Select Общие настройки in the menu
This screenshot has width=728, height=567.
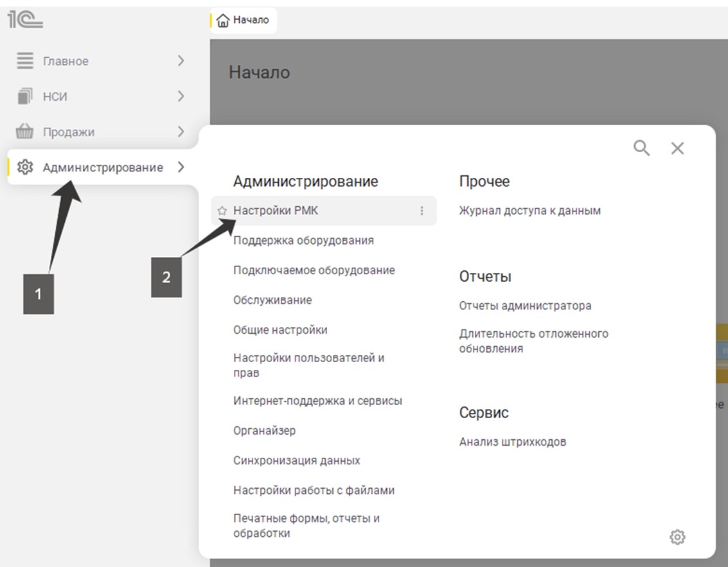click(x=280, y=330)
